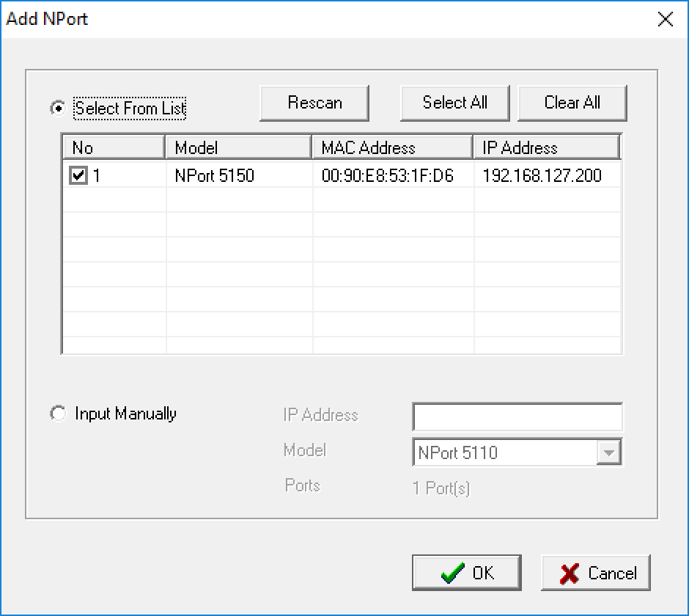Click IP address 192.168.127.200

click(x=542, y=175)
